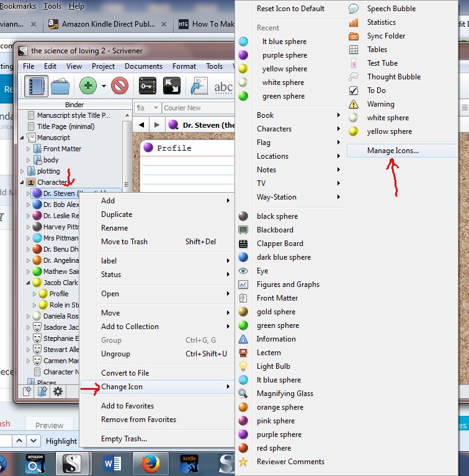The width and height of the screenshot is (469, 476).
Task: Click the Keywords key toolbar icon
Action: [148, 86]
